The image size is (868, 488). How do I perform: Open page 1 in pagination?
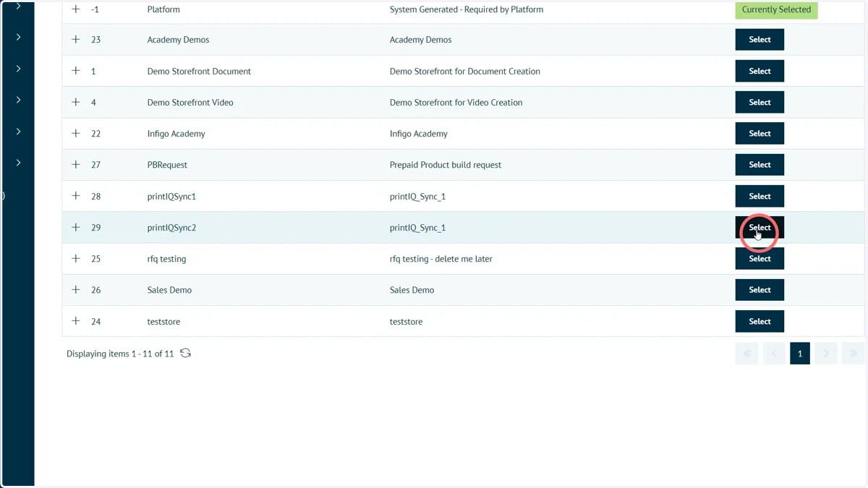pos(800,353)
